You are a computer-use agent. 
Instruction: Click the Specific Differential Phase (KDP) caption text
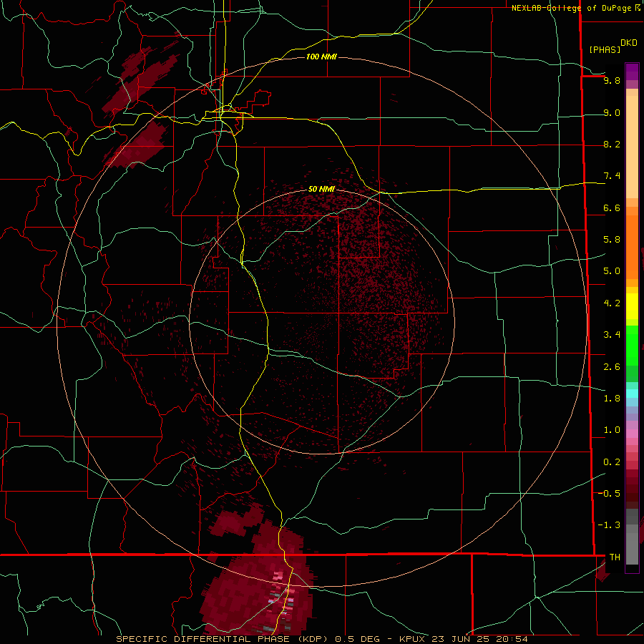point(223,639)
